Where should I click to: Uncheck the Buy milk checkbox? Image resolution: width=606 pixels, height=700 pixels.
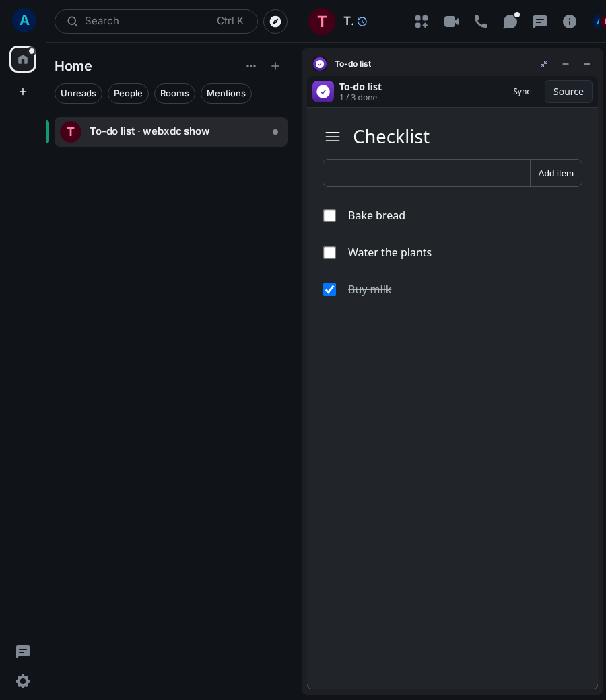coord(329,289)
